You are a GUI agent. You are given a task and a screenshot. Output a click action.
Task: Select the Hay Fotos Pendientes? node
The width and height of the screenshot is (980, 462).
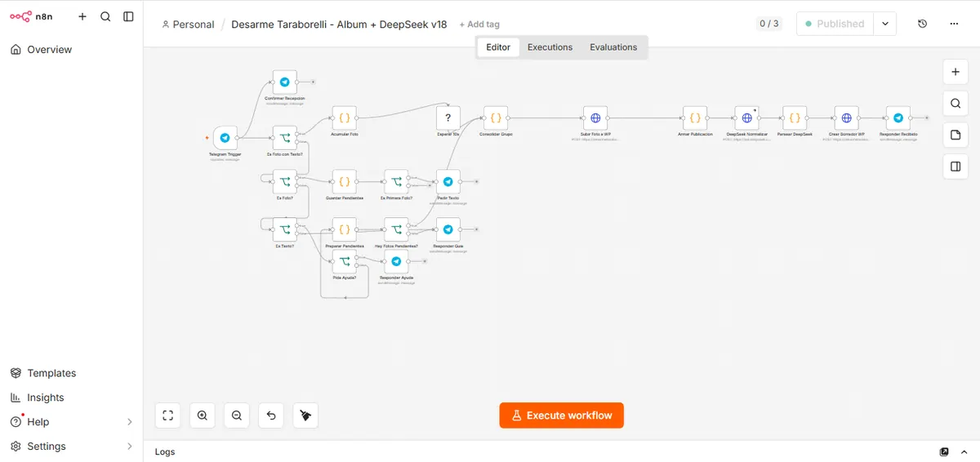coord(396,229)
